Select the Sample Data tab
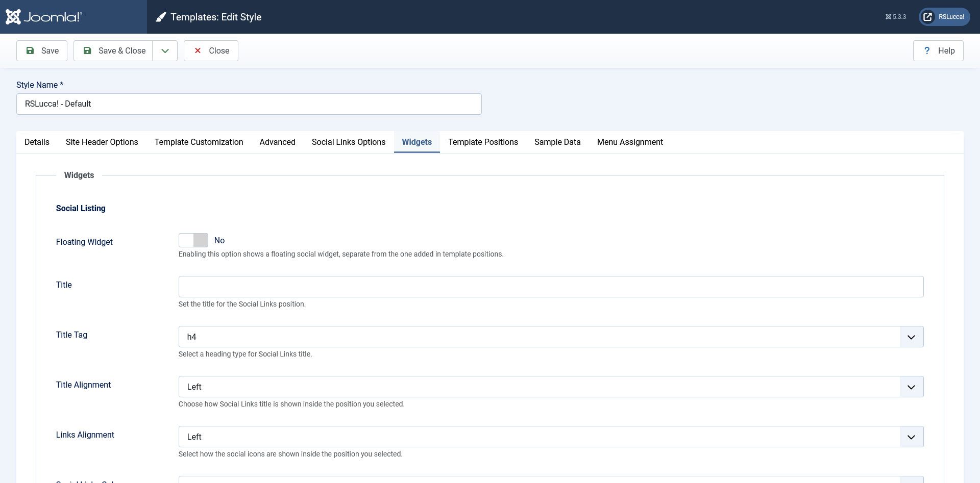The height and width of the screenshot is (483, 980). [557, 142]
